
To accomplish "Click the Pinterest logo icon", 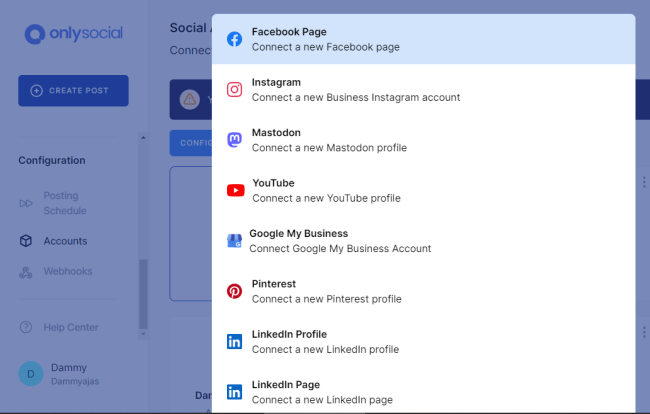I will point(234,291).
